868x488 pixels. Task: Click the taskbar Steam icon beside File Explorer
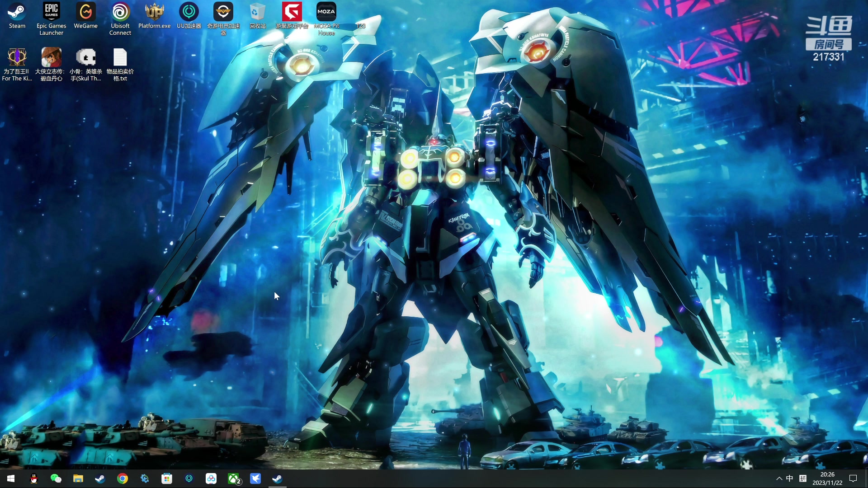(x=100, y=479)
